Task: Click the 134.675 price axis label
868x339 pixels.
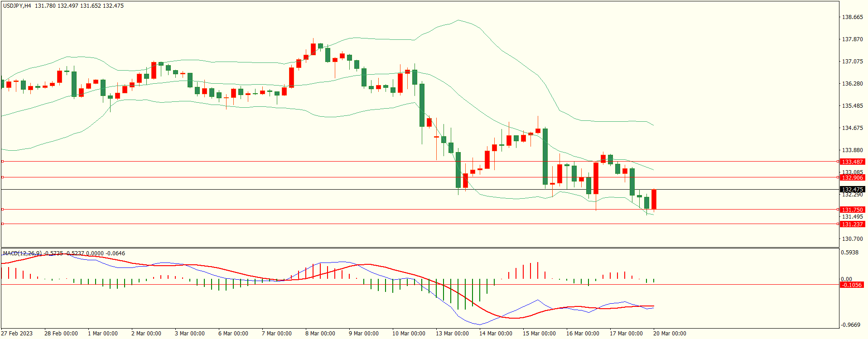Action: (x=852, y=128)
